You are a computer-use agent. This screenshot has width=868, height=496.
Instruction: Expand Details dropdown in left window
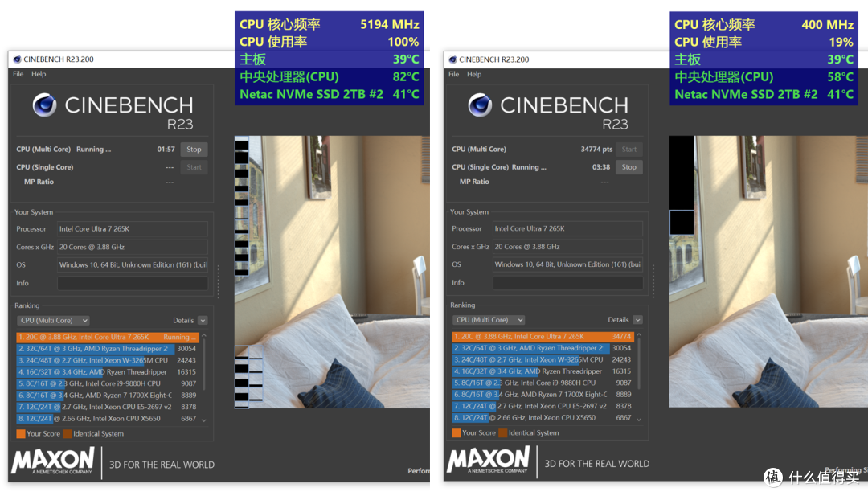tap(203, 321)
